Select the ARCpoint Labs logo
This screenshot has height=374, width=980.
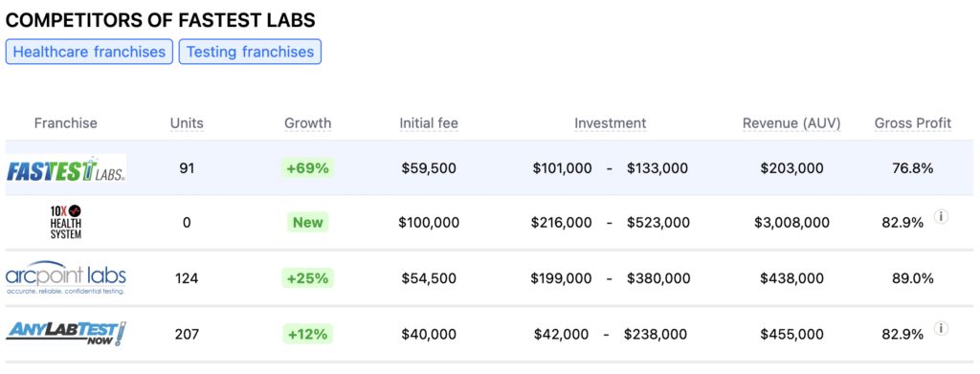pyautogui.click(x=66, y=277)
